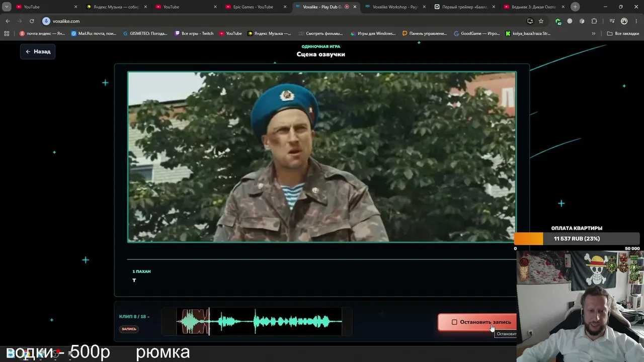Expand the КЛИП 8 / 18 clip selector
Image resolution: width=644 pixels, height=362 pixels.
click(x=134, y=317)
